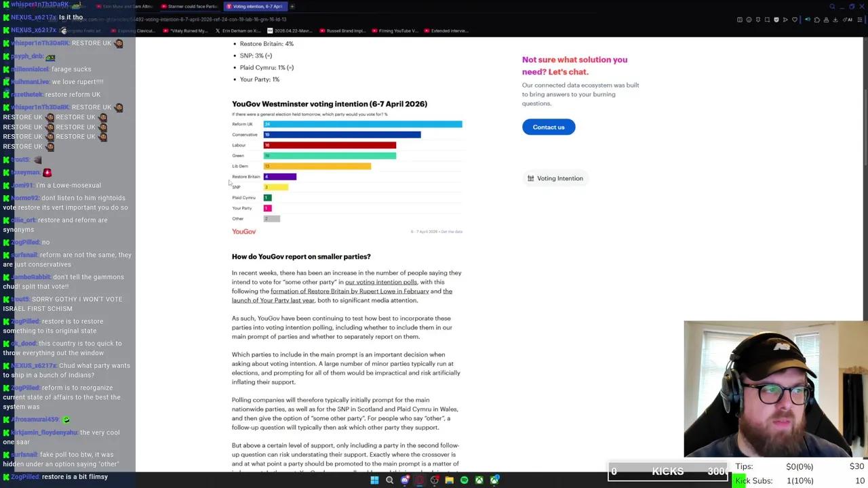The width and height of the screenshot is (868, 488).
Task: Open Spotify from the taskbar
Action: [x=464, y=480]
